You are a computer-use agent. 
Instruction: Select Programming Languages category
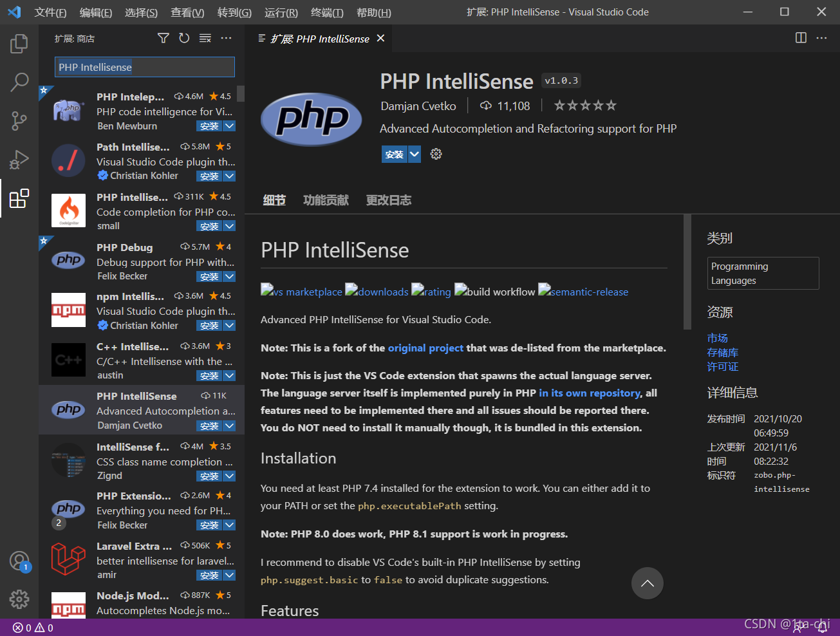click(763, 274)
